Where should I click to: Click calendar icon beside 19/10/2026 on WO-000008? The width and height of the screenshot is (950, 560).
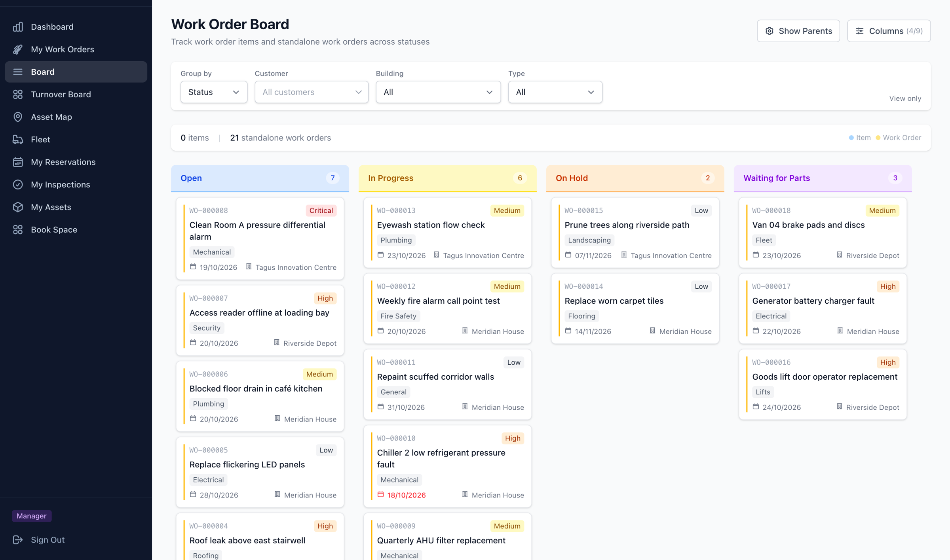[x=193, y=267]
